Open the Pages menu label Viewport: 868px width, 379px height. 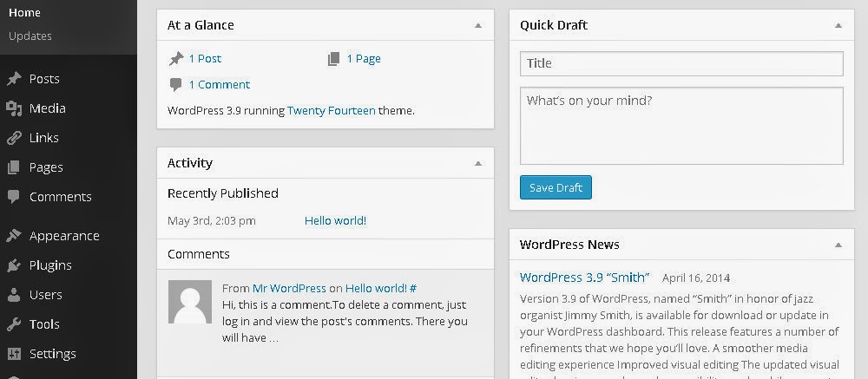pos(46,167)
